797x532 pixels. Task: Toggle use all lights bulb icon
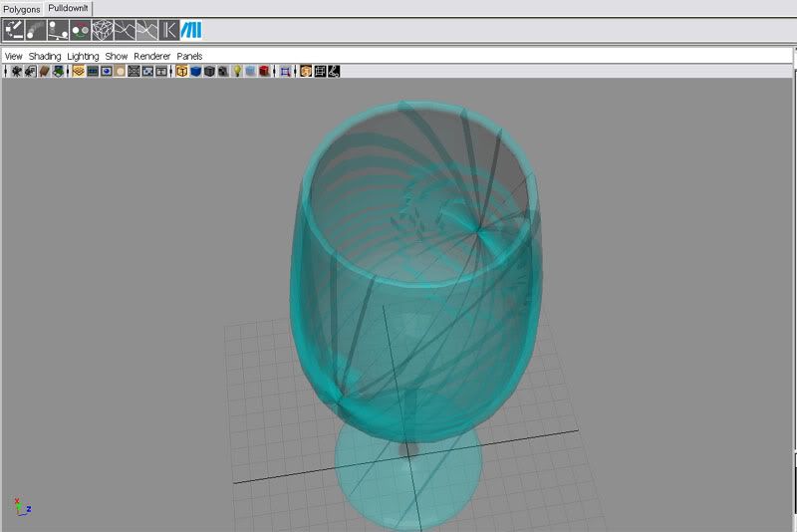click(237, 72)
